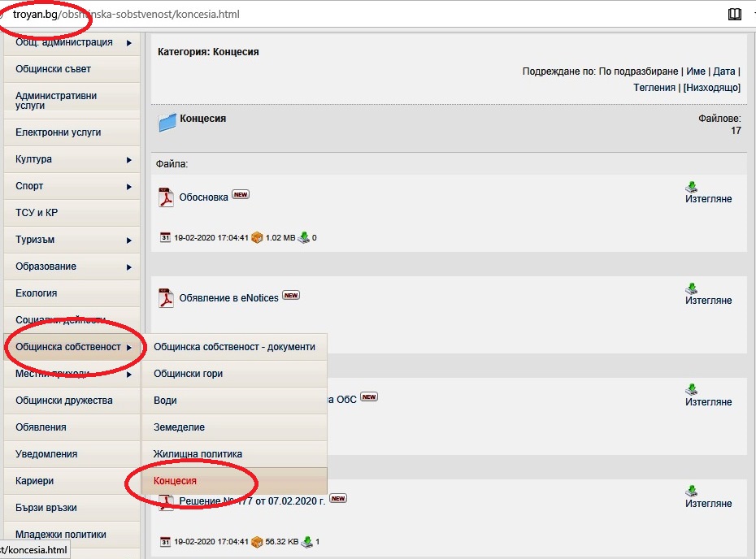Open Електронни услуги in the sidebar
The width and height of the screenshot is (756, 559).
tap(72, 132)
